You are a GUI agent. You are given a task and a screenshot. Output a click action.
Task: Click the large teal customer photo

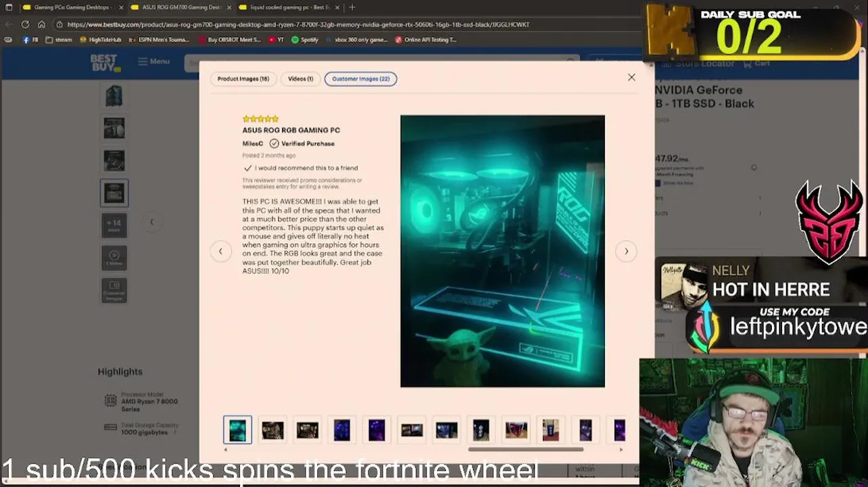pos(502,251)
